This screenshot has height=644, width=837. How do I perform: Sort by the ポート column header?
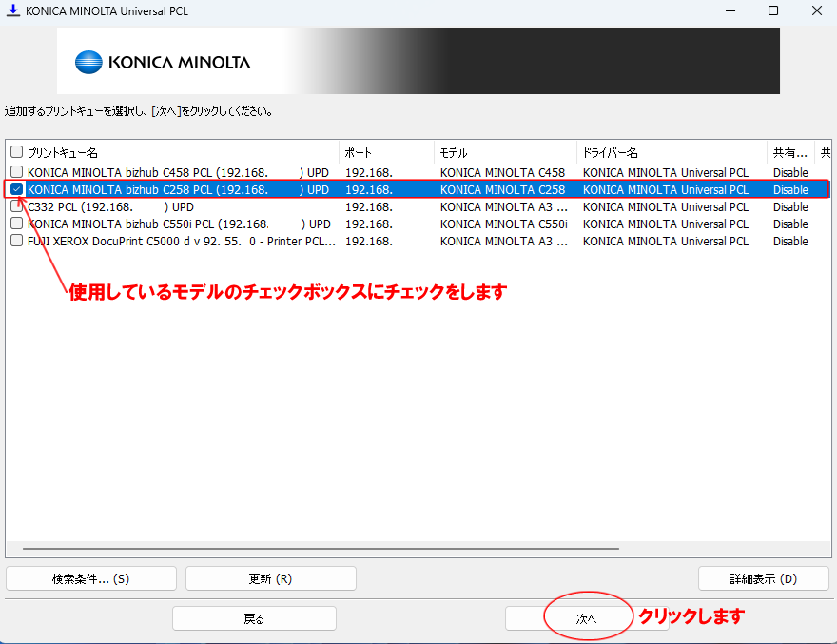(x=358, y=153)
